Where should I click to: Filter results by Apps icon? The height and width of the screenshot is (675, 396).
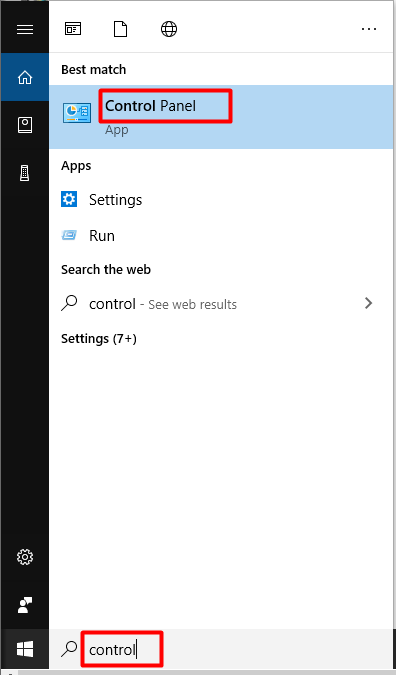coord(73,29)
